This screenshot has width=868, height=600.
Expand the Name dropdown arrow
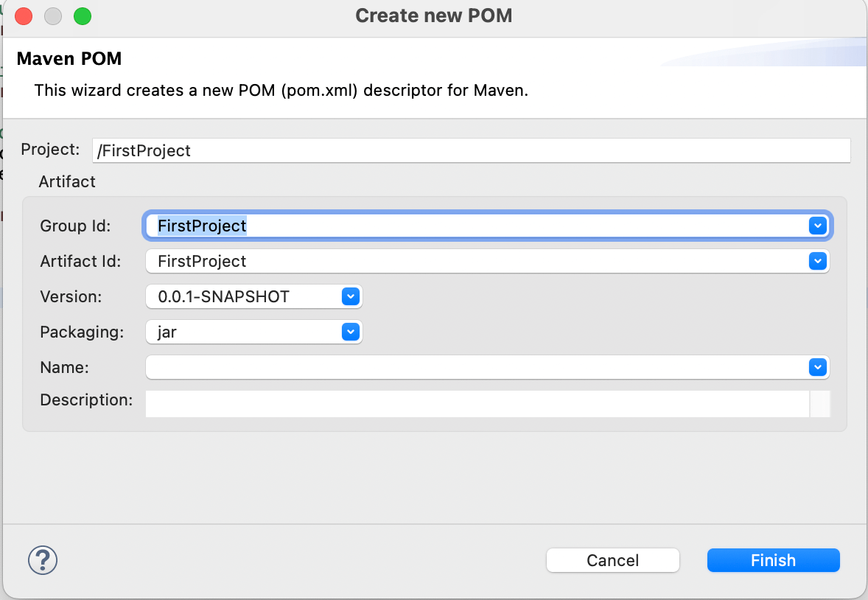tap(816, 367)
